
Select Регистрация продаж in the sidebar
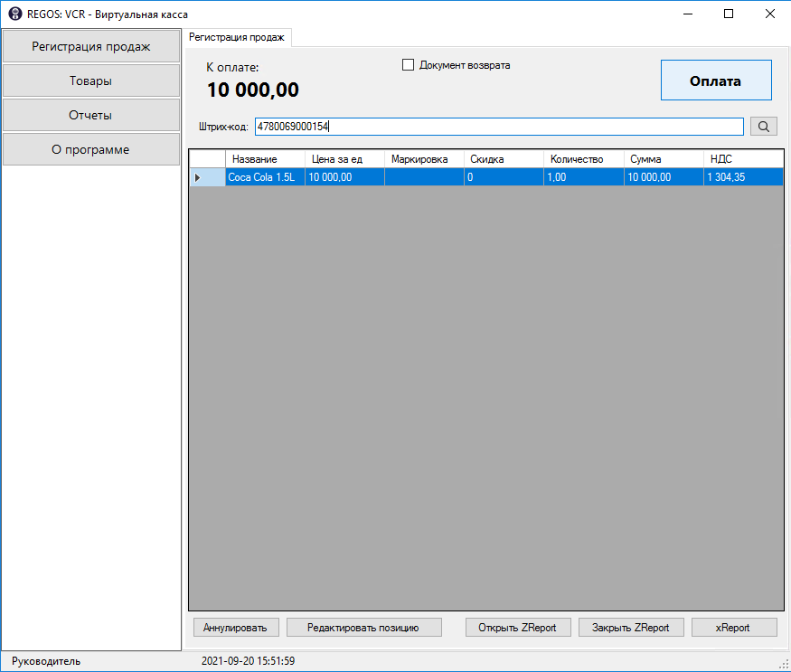90,46
